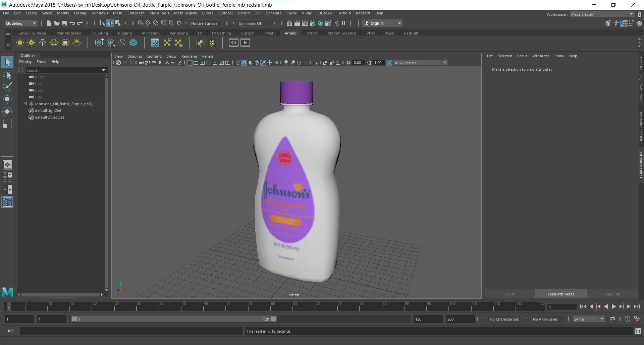This screenshot has height=345, width=644.
Task: Open No Character Set dropdown arrow
Action: [484, 319]
